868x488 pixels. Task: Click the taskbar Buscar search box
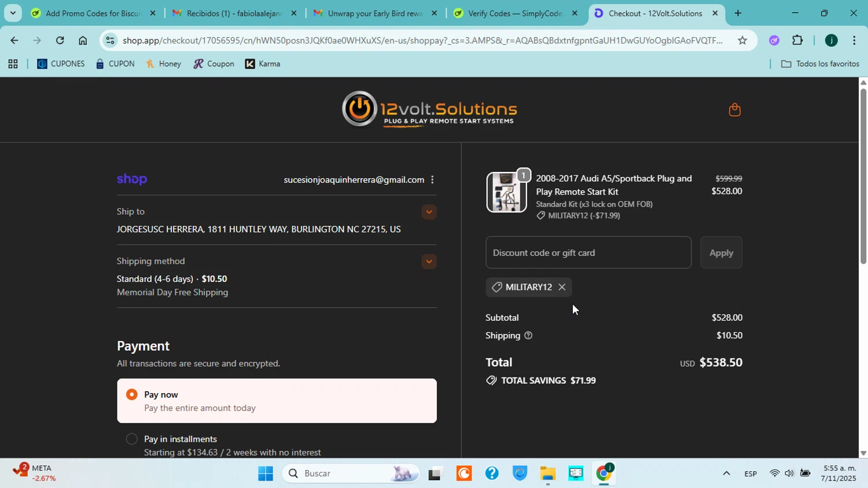click(351, 474)
